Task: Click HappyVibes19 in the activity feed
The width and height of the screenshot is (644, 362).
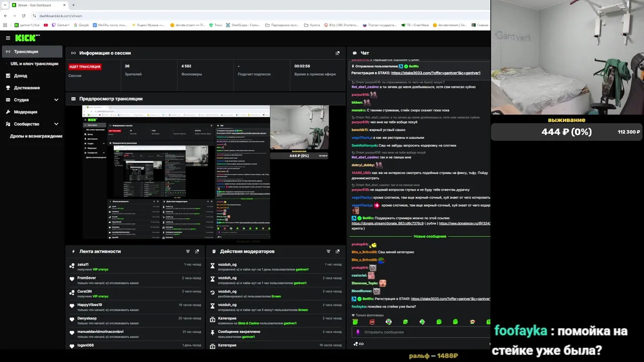Action: pos(90,305)
